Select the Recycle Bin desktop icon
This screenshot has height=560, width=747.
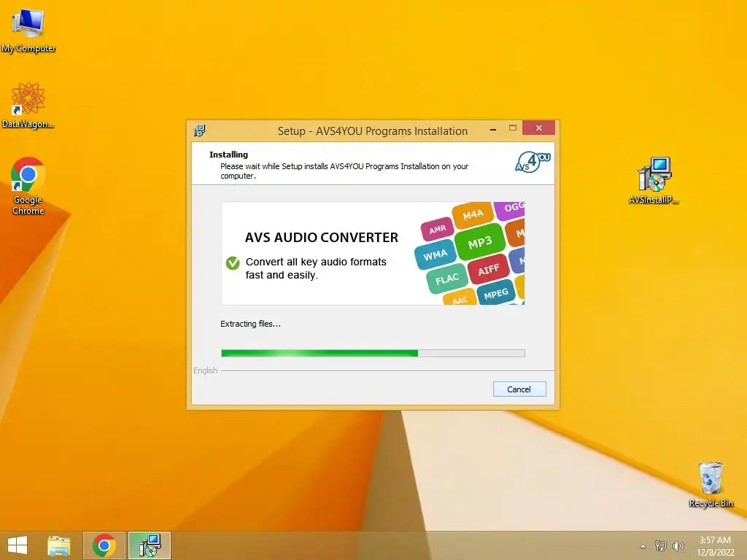click(x=711, y=484)
